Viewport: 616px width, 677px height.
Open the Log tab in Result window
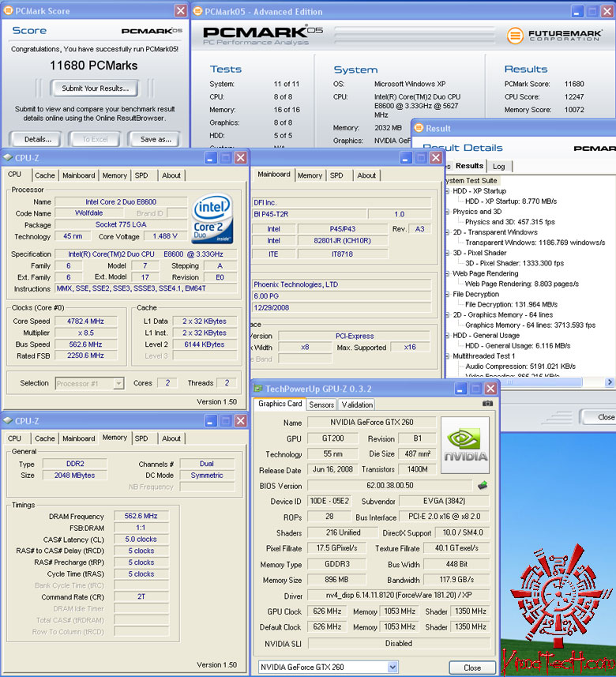click(x=499, y=166)
